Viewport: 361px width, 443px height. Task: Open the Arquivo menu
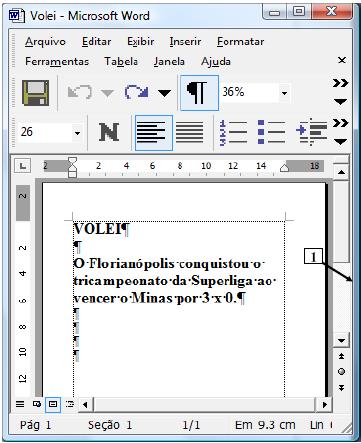[x=45, y=42]
